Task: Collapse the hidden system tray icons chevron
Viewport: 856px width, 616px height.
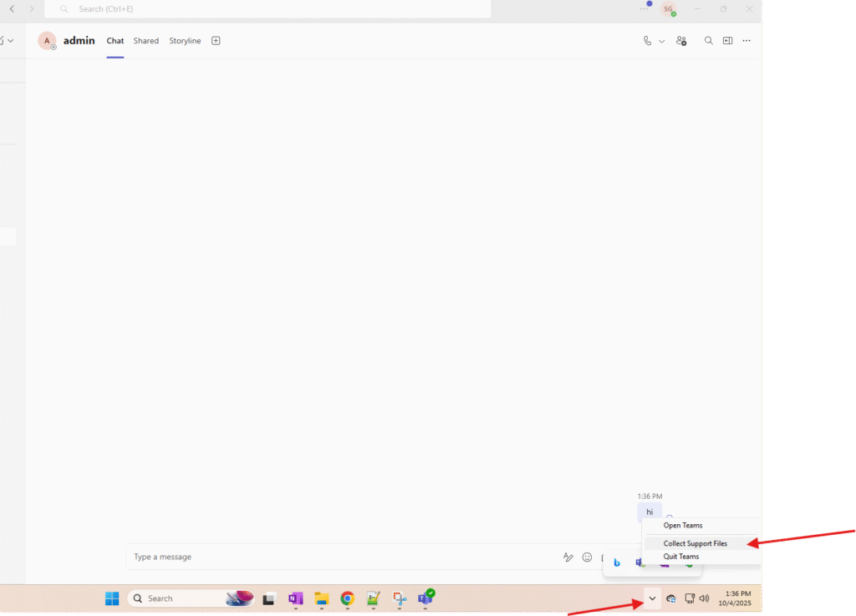Action: click(652, 598)
